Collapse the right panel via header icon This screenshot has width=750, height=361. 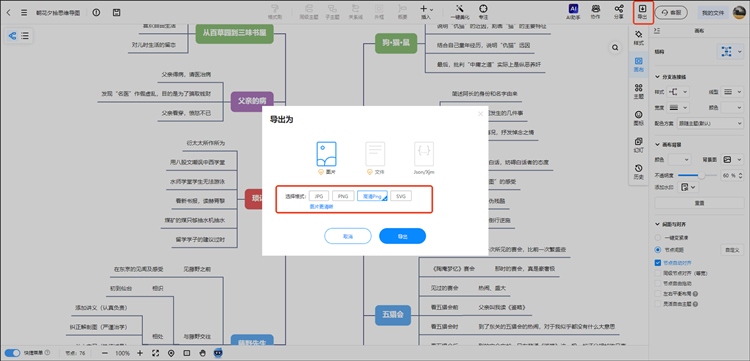pos(657,31)
